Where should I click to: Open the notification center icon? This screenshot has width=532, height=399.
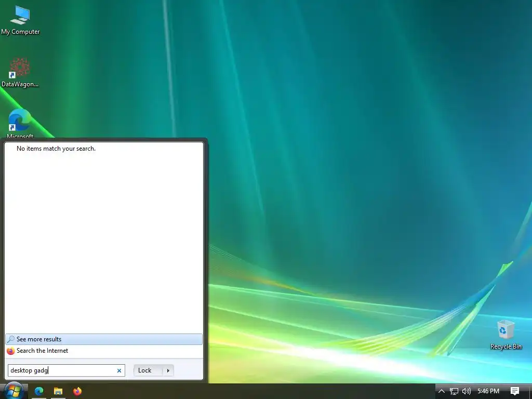click(x=515, y=391)
